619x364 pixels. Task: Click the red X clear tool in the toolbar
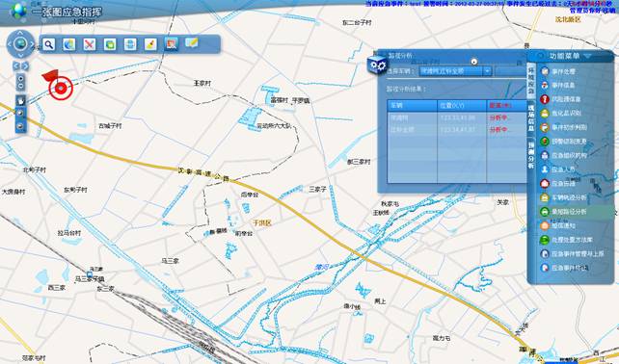pyautogui.click(x=90, y=44)
